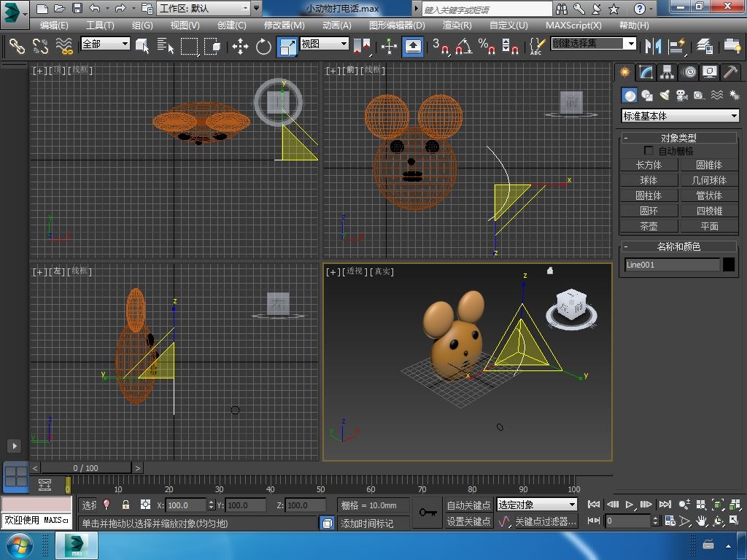Toggle Window/Crossing selection mode

(212, 46)
